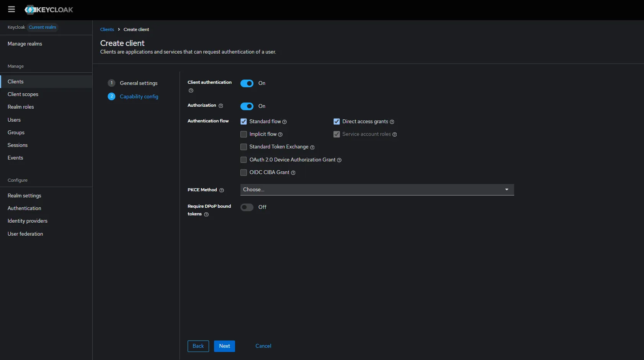Show help for Direct access grants
The height and width of the screenshot is (360, 644).
click(392, 122)
